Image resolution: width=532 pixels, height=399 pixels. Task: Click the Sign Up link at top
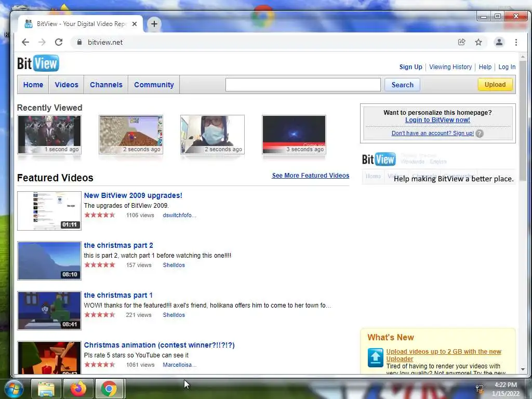(410, 67)
